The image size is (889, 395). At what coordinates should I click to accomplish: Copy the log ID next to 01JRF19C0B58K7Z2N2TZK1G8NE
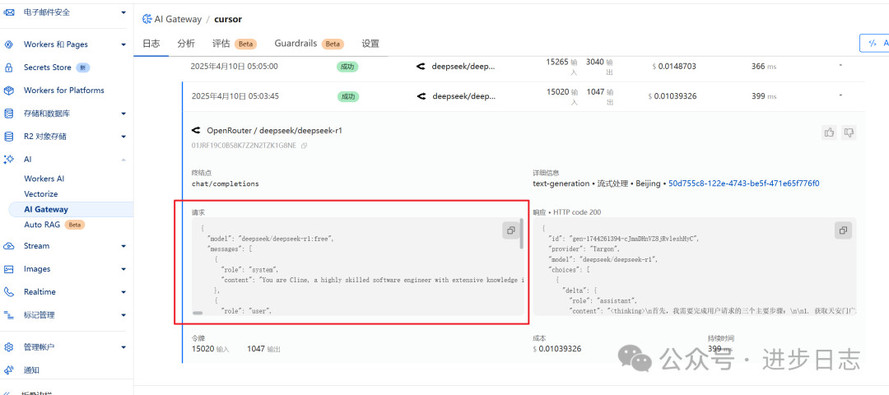(x=304, y=146)
